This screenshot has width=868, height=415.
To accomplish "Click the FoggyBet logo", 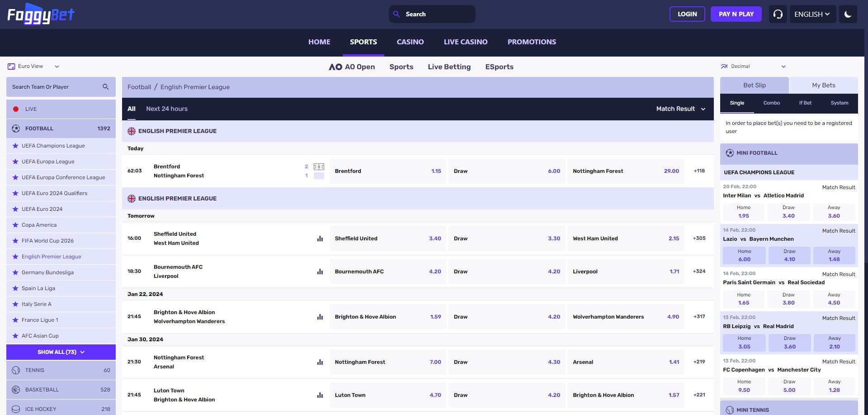I will pos(41,14).
